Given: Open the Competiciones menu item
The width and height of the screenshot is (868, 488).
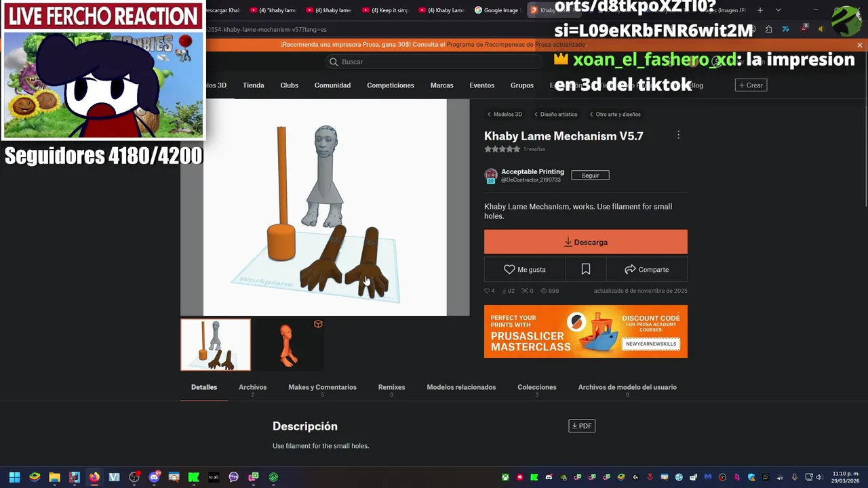Looking at the screenshot, I should click(391, 85).
